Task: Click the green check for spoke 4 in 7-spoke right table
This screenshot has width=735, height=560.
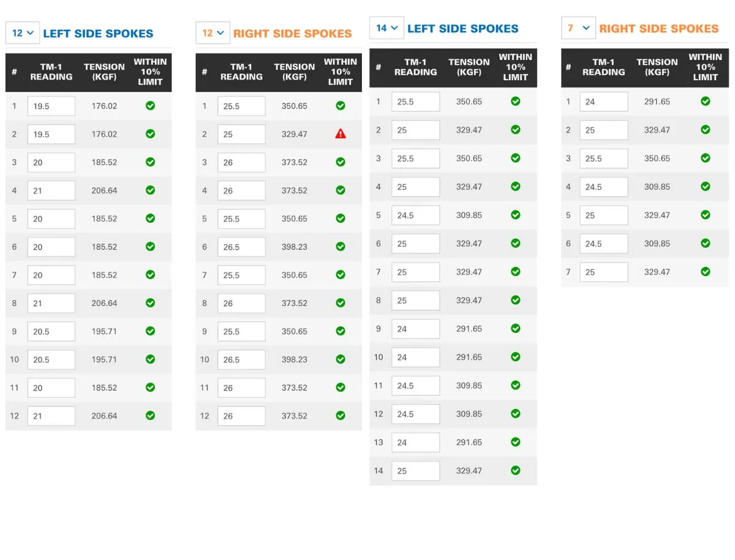Action: click(705, 187)
